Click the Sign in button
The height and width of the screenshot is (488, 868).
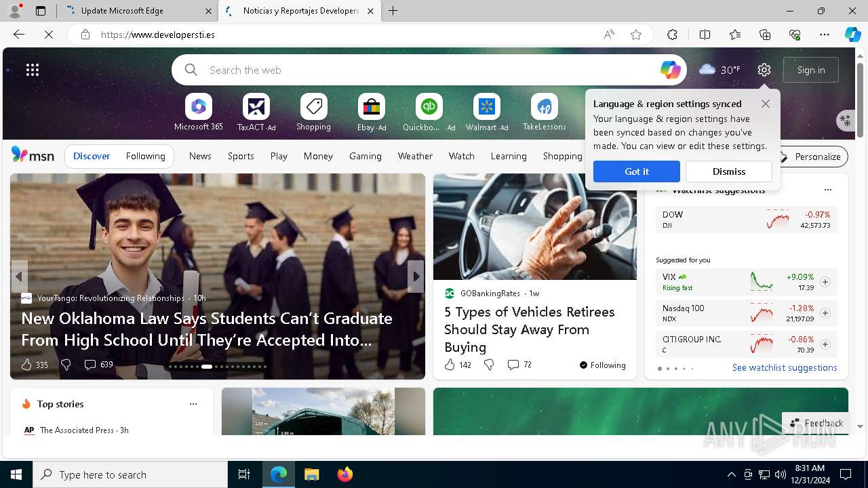tap(811, 70)
